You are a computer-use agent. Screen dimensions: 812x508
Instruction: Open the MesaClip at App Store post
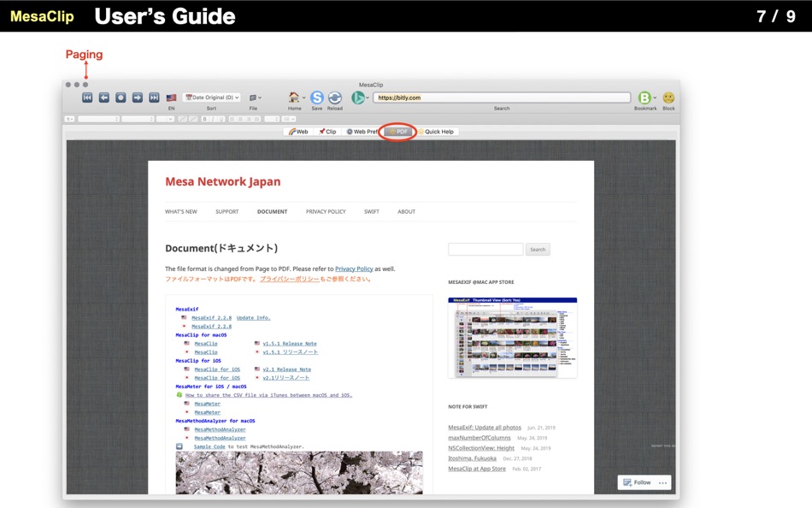pos(476,470)
